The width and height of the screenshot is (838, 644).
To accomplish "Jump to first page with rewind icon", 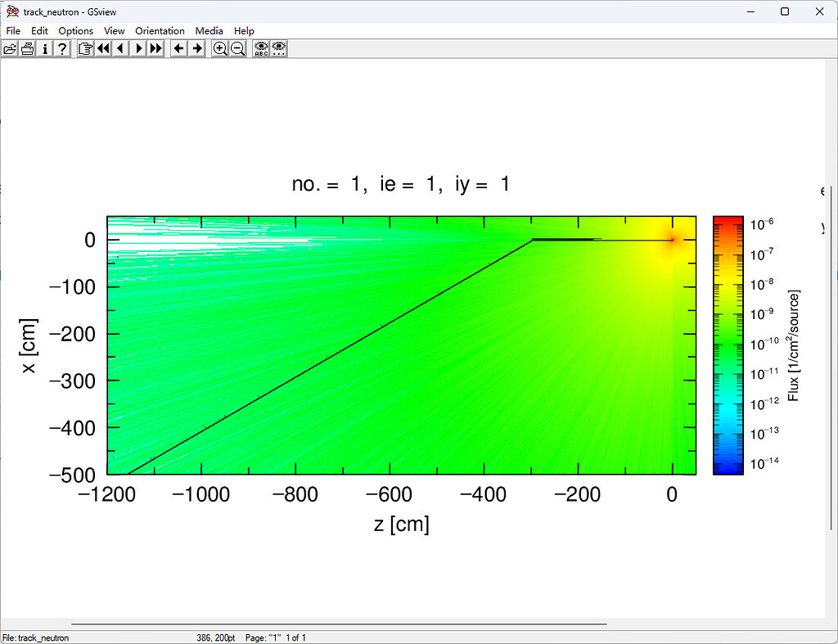I will [x=102, y=48].
